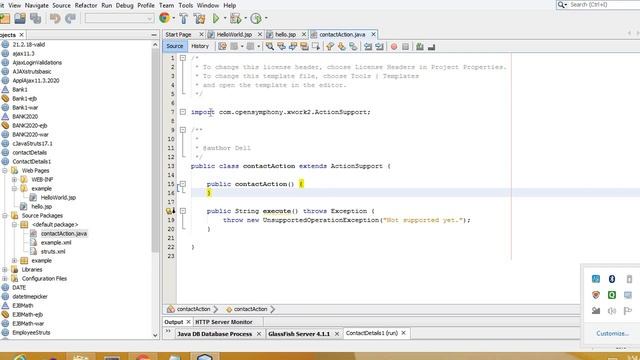Open the Refactor menu

pyautogui.click(x=86, y=5)
